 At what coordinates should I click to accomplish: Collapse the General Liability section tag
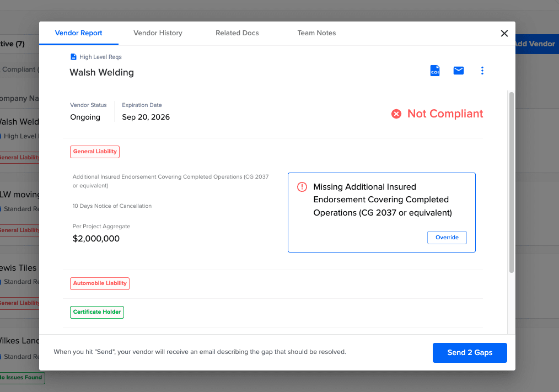pyautogui.click(x=95, y=152)
